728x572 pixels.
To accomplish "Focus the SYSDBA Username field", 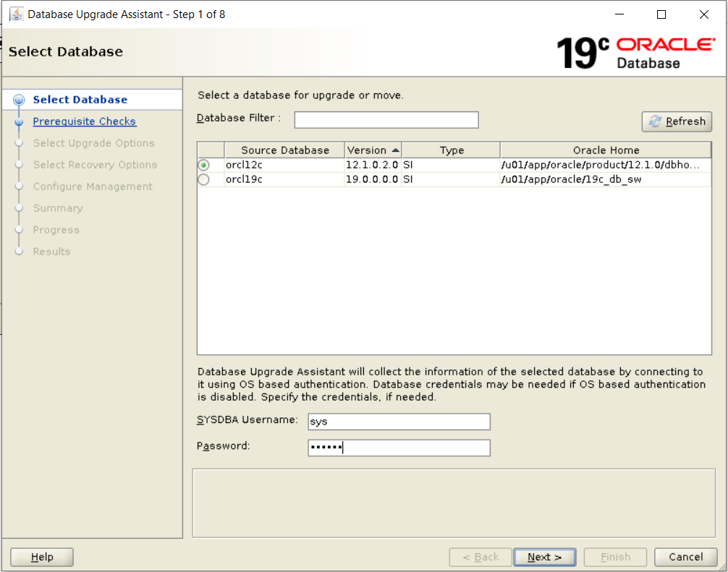I will [x=399, y=422].
